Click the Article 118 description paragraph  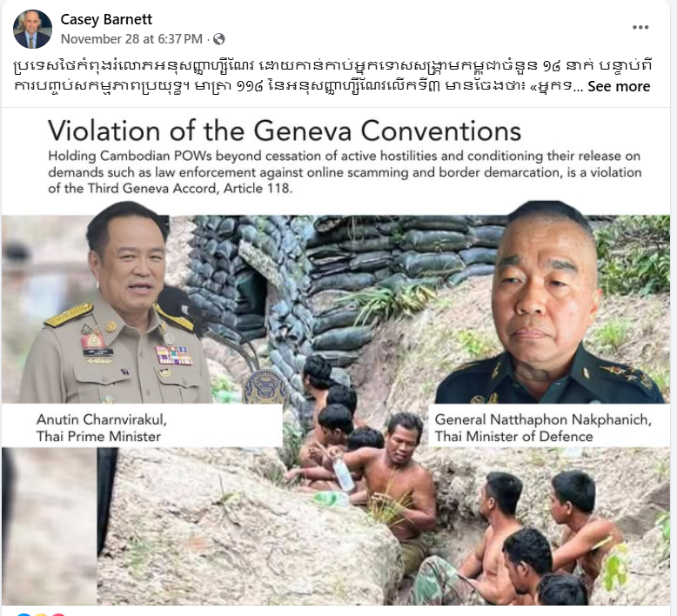point(345,172)
